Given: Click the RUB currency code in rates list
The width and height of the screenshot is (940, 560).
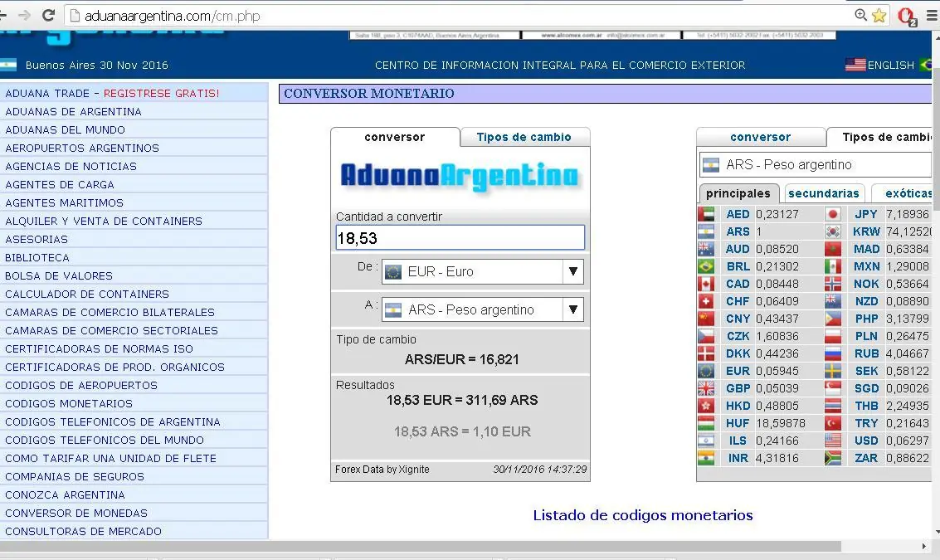Looking at the screenshot, I should (866, 353).
